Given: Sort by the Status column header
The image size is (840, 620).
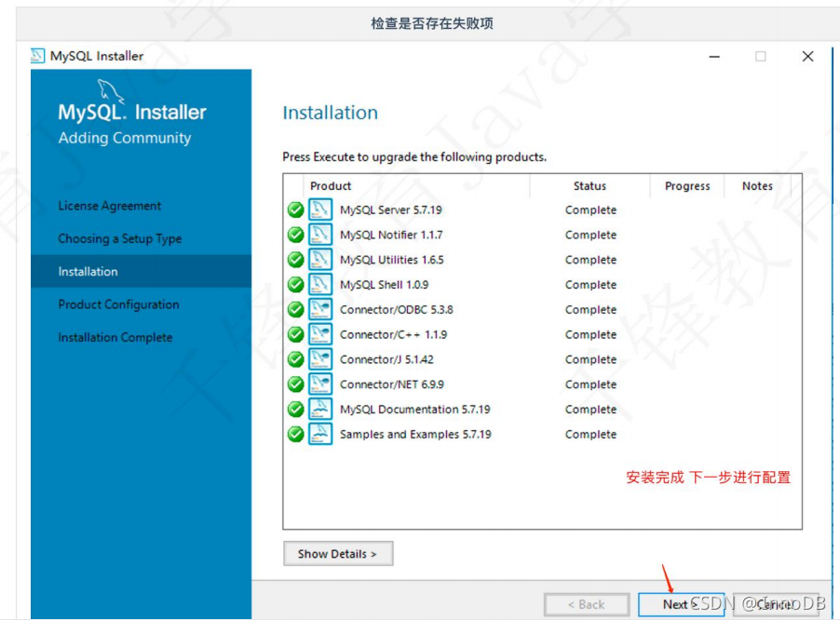Looking at the screenshot, I should [589, 186].
